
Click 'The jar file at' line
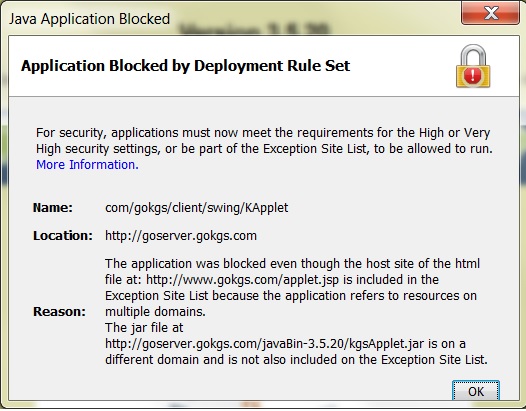pos(144,328)
